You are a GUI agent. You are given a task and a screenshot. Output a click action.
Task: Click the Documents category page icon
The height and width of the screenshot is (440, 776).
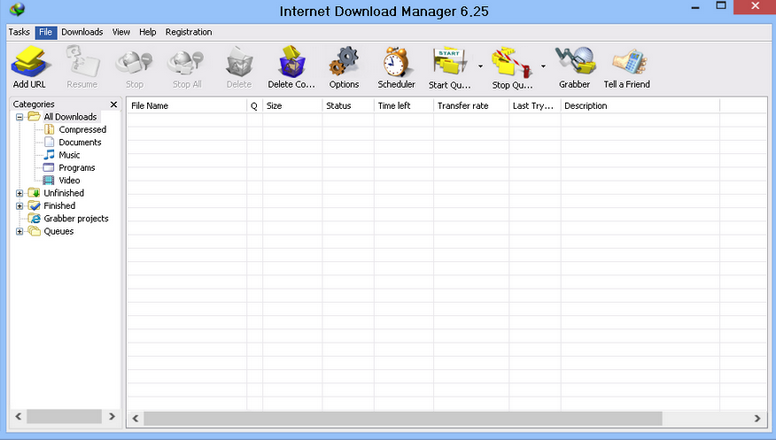[49, 143]
